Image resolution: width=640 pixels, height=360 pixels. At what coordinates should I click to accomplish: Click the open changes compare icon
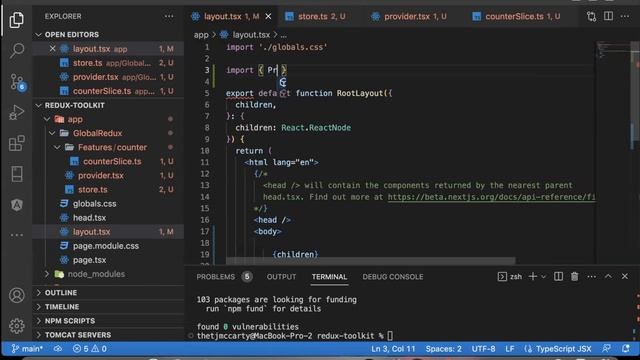pos(591,16)
